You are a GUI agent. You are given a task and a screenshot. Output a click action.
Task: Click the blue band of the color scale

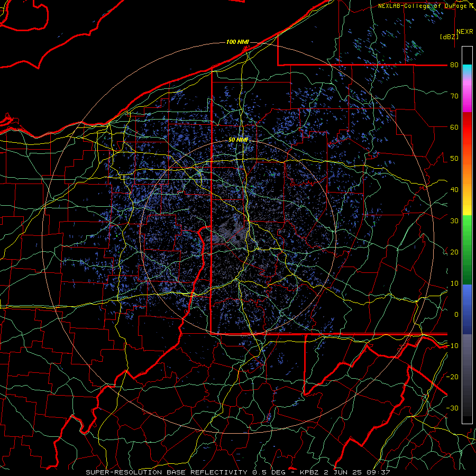467,309
